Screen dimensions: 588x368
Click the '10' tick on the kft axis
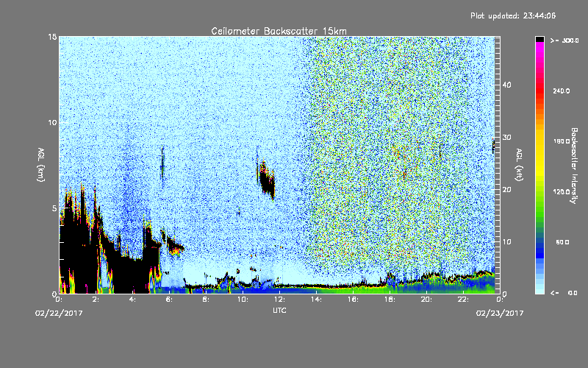[506, 242]
